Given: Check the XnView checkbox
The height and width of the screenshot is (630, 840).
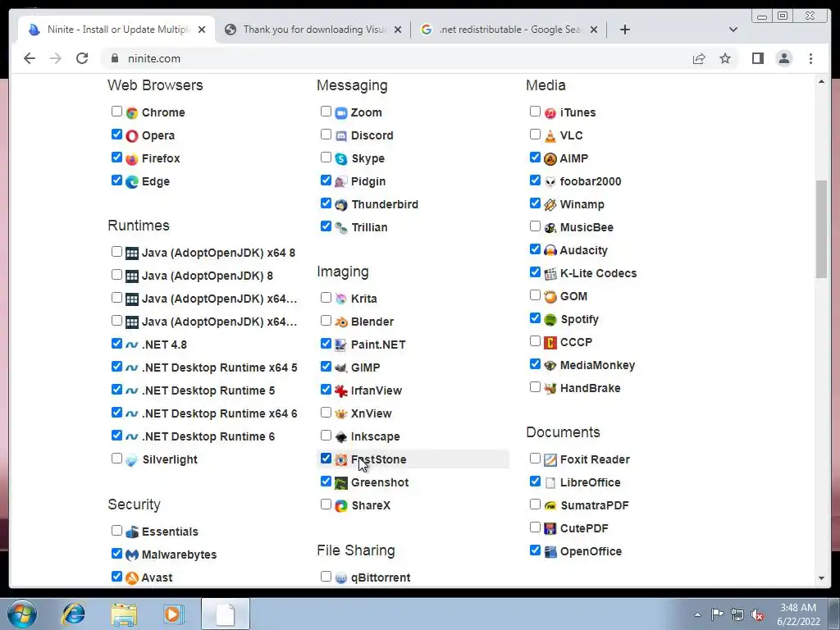Looking at the screenshot, I should point(326,413).
